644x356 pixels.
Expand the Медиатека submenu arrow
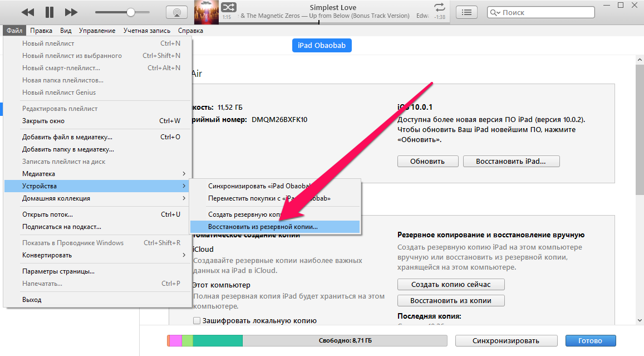[184, 173]
